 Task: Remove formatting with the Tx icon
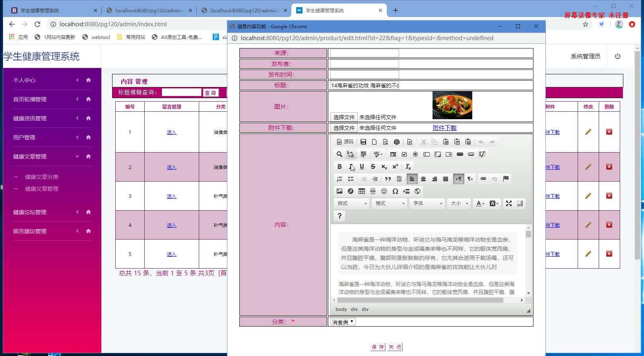(408, 166)
